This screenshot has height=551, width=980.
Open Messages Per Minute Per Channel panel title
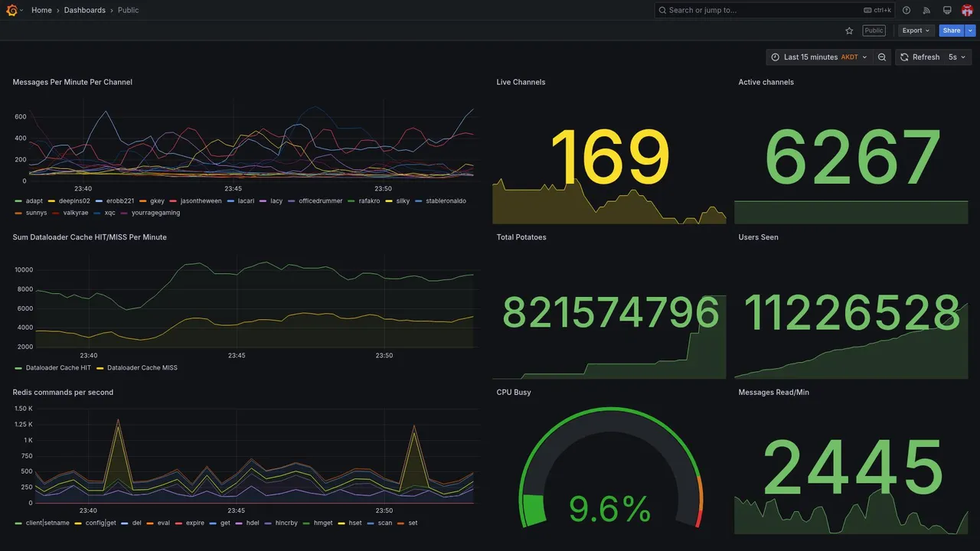pos(72,82)
